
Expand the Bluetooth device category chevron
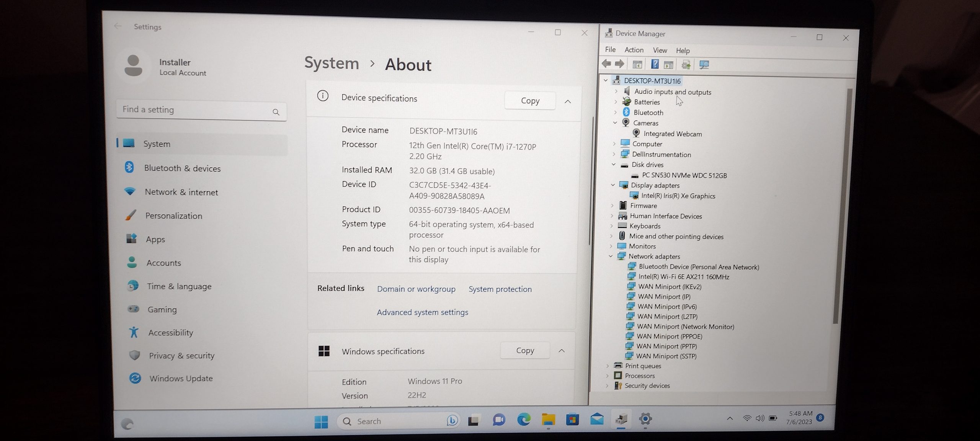coord(615,112)
